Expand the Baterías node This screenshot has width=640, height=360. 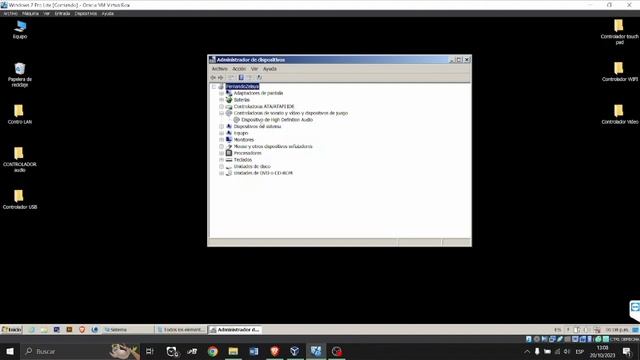pyautogui.click(x=221, y=100)
